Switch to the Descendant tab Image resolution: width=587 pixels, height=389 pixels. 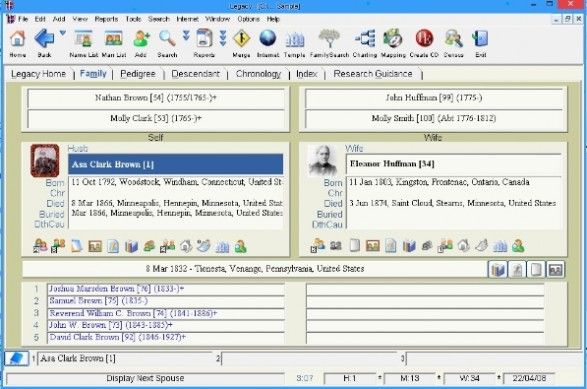(x=195, y=74)
